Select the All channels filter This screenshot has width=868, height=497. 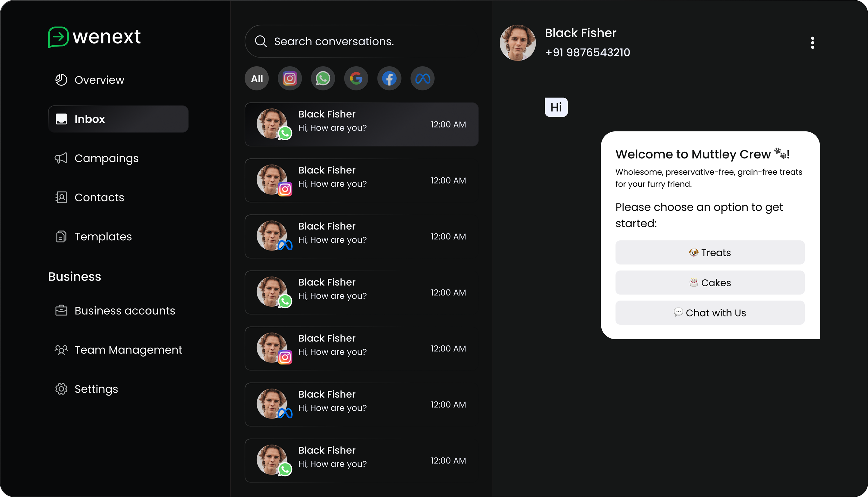pyautogui.click(x=257, y=78)
